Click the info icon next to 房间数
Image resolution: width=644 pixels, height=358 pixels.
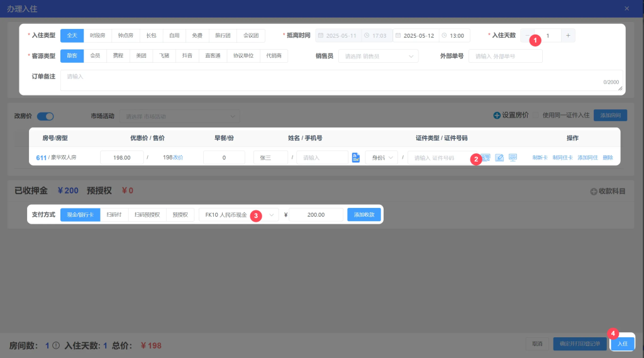tap(56, 345)
